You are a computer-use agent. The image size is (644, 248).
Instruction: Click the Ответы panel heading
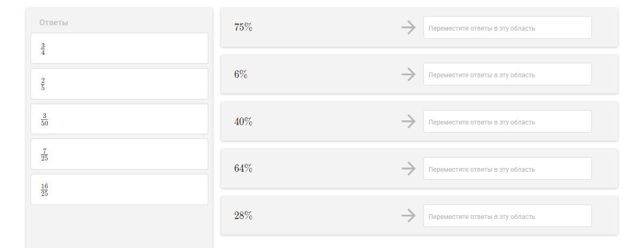click(54, 23)
